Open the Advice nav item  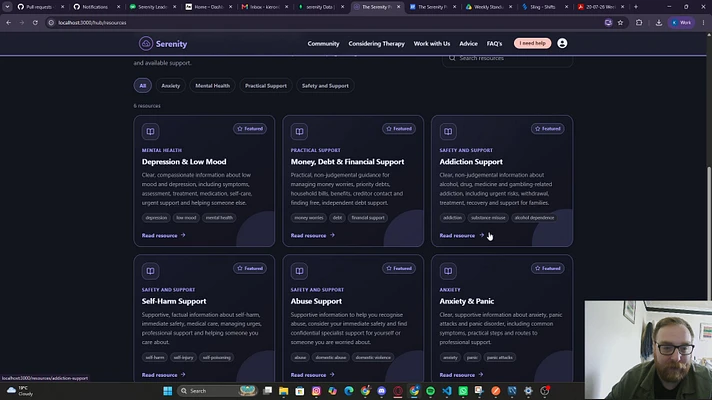[468, 44]
